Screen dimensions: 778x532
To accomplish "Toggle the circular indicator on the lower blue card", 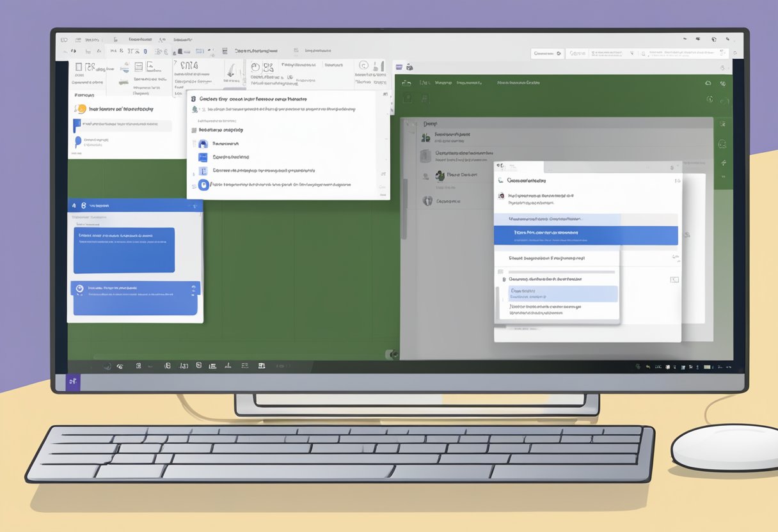I will point(79,288).
